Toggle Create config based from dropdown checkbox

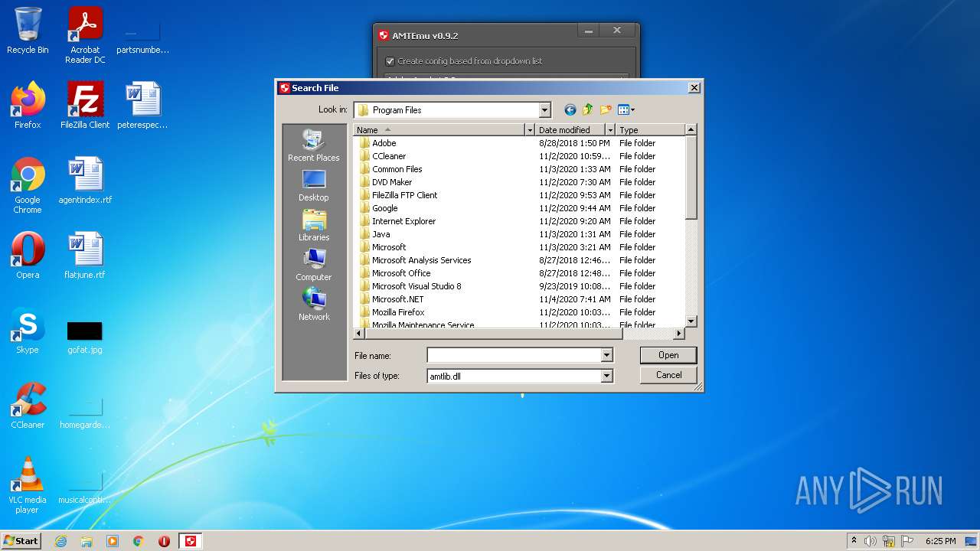pos(390,61)
